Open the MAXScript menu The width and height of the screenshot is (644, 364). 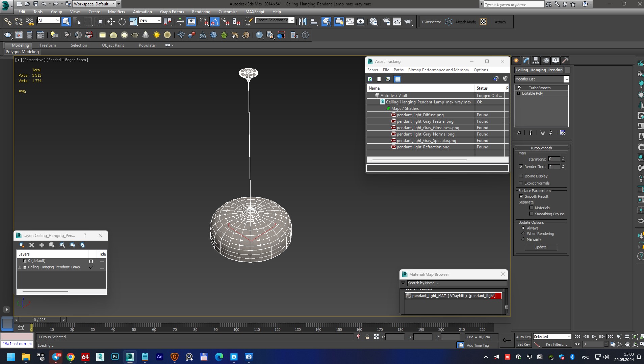pyautogui.click(x=255, y=12)
